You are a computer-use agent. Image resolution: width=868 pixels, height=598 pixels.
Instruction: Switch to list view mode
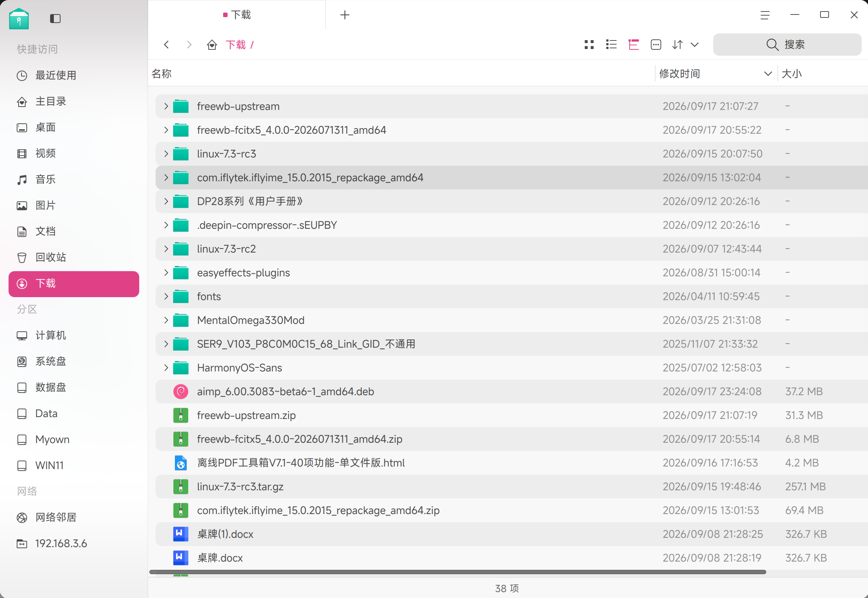(x=611, y=45)
